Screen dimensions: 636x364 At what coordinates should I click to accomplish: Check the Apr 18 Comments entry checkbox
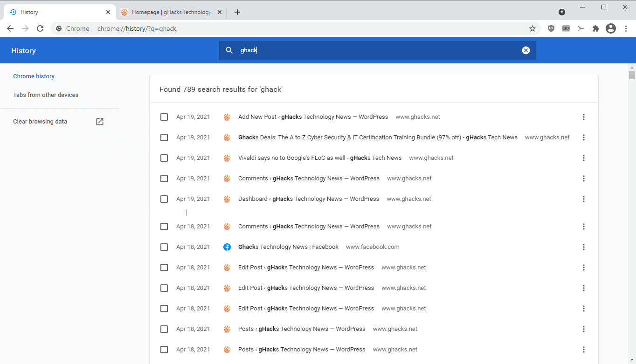tap(164, 227)
